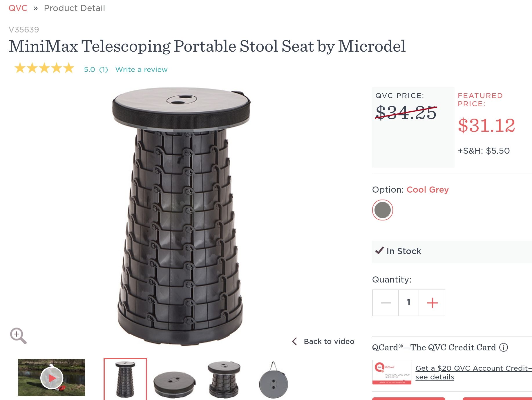532x400 pixels.
Task: Select the Cool Grey color swatch
Action: tap(382, 210)
